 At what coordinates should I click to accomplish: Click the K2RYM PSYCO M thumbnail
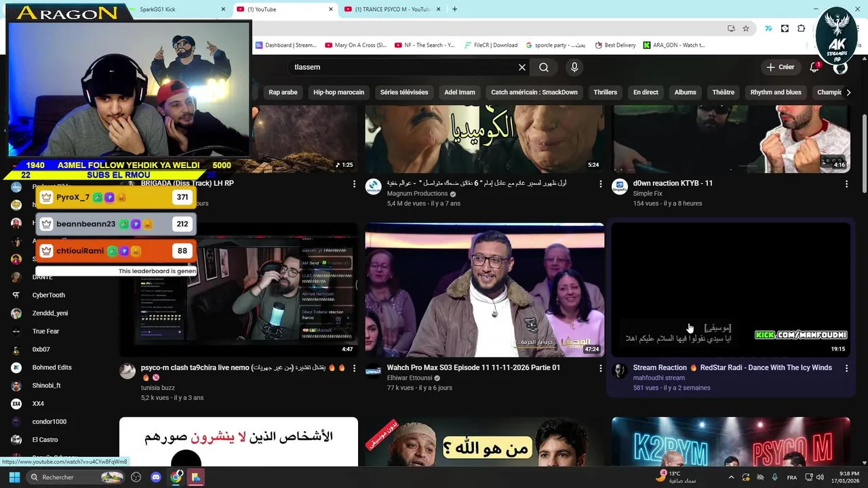click(730, 442)
